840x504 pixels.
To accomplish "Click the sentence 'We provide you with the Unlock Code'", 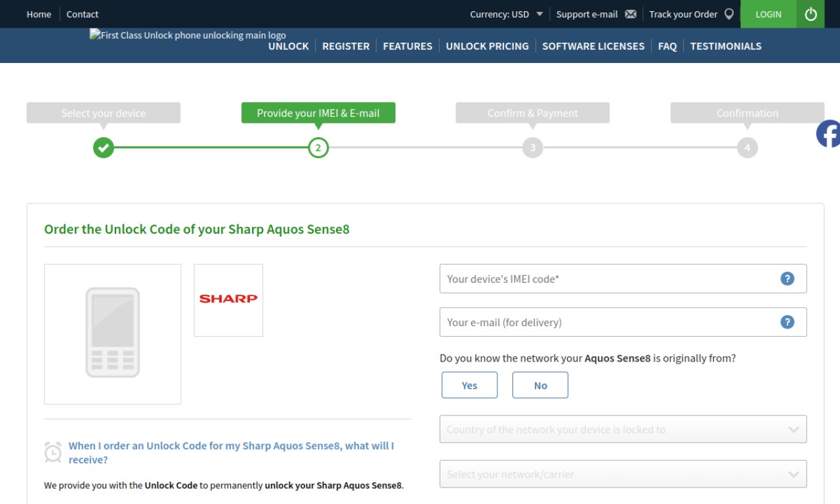I will point(121,486).
